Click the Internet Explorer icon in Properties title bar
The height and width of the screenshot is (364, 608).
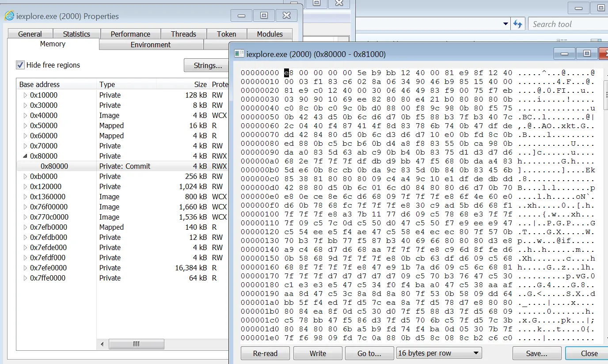pos(9,16)
